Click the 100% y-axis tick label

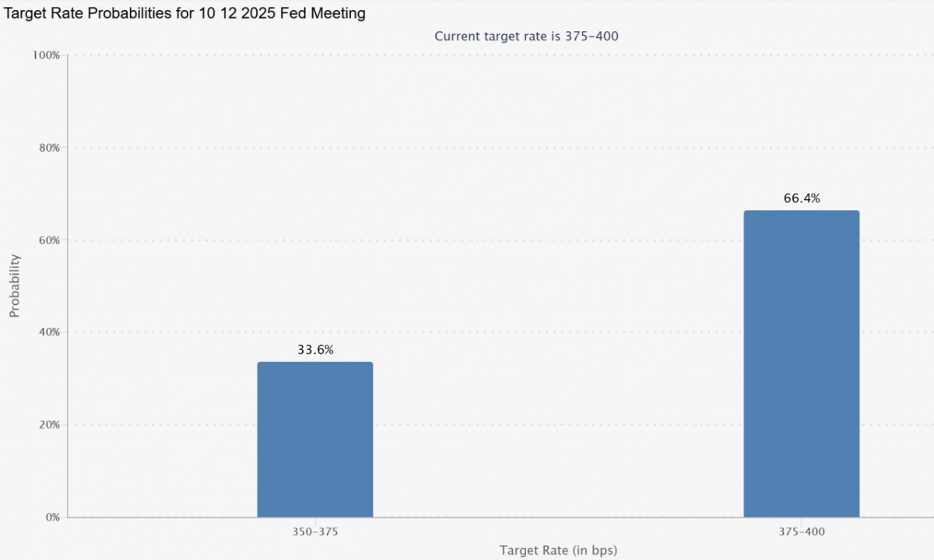(x=46, y=55)
